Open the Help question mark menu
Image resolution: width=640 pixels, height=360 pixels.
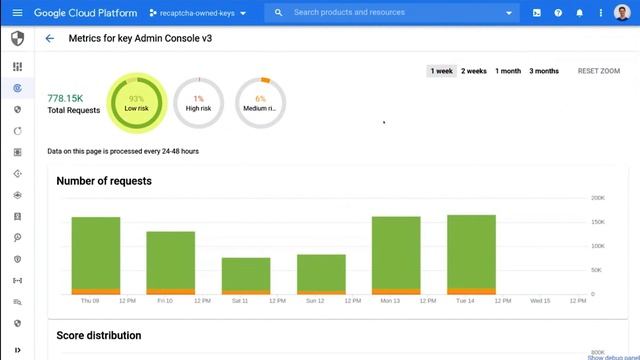point(558,13)
